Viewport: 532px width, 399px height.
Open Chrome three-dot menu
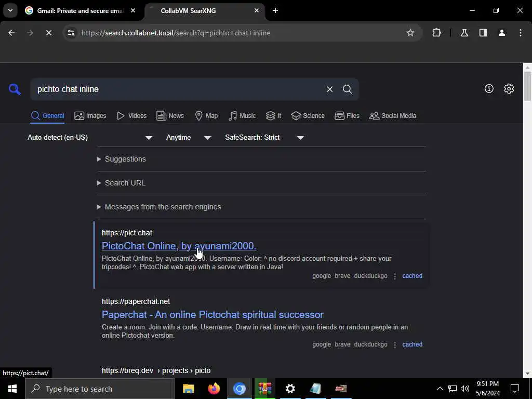521,33
